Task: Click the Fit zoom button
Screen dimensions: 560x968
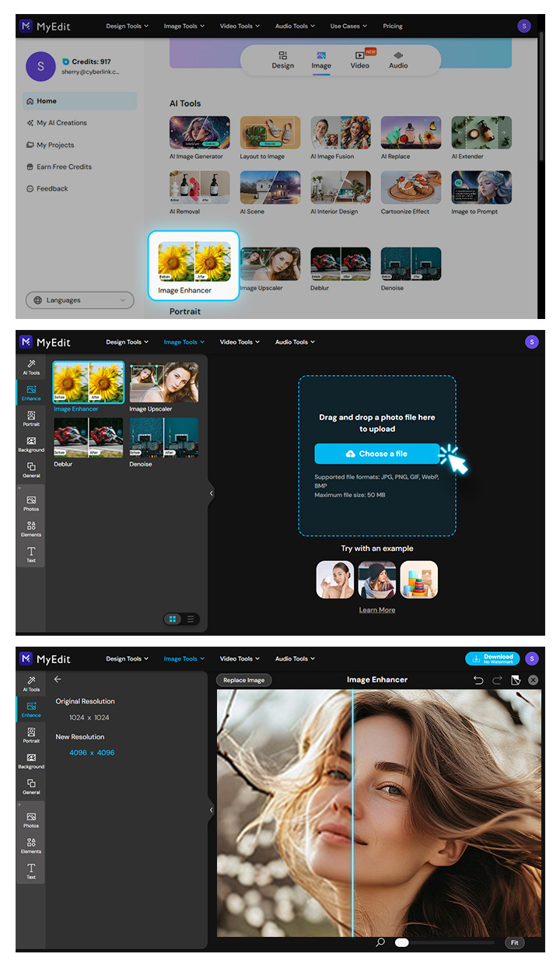Action: pos(515,942)
